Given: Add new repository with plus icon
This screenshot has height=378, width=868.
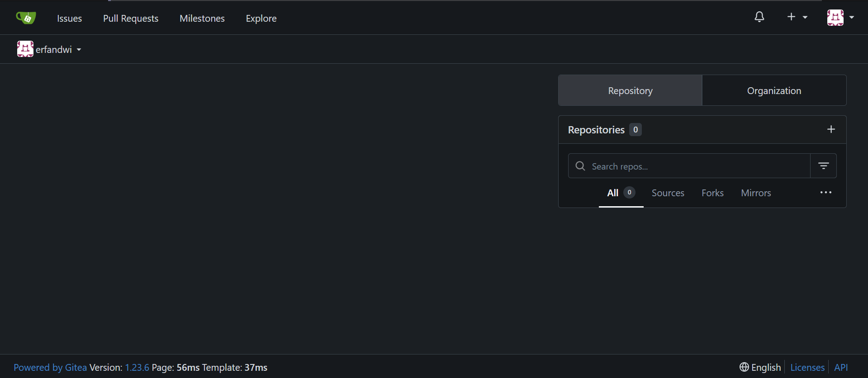Looking at the screenshot, I should coord(831,129).
